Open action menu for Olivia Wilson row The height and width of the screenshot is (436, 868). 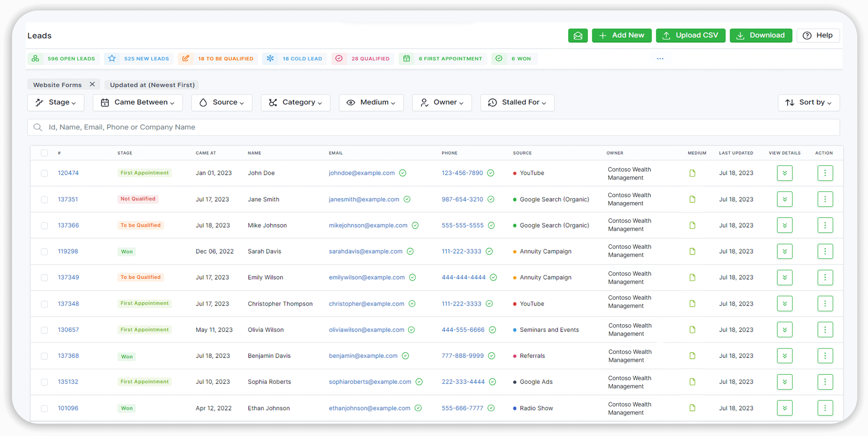coord(825,330)
